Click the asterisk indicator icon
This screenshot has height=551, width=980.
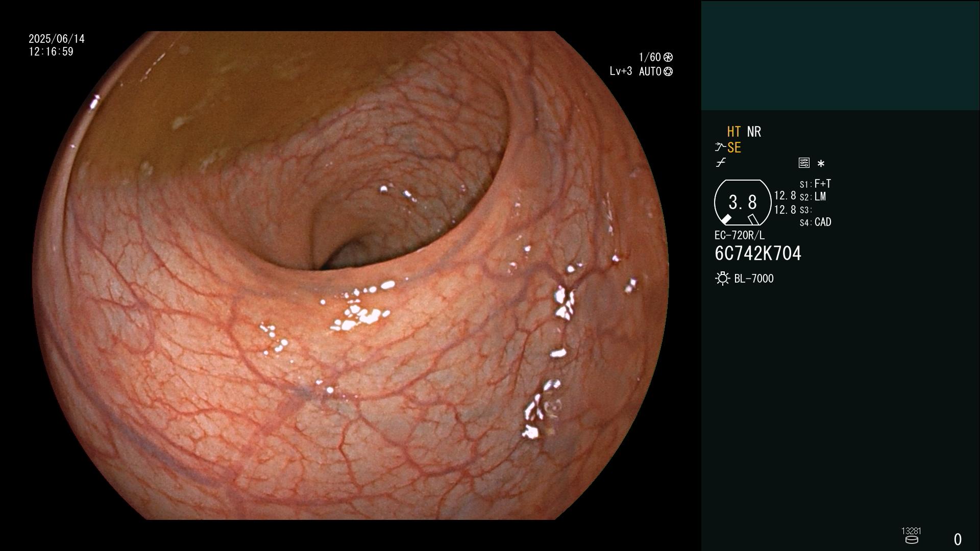point(821,164)
